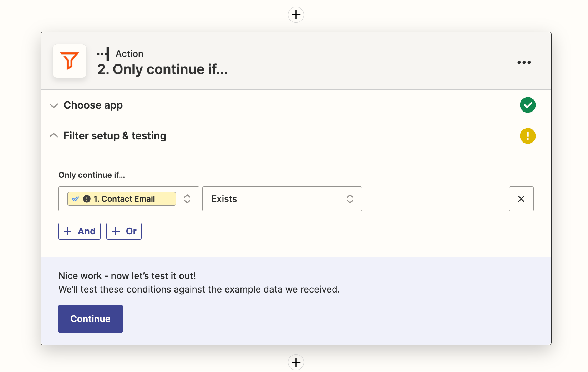The image size is (588, 372).
Task: Add an And filter condition
Action: 79,231
